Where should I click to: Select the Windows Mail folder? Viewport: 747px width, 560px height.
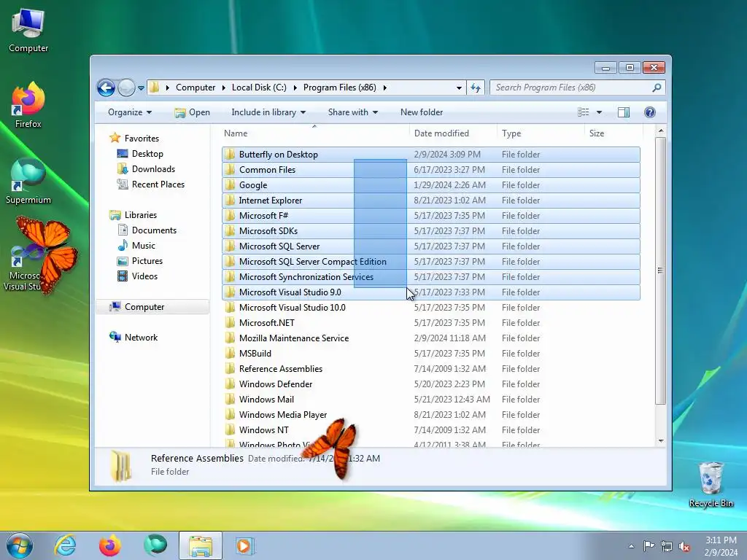[x=430, y=400]
